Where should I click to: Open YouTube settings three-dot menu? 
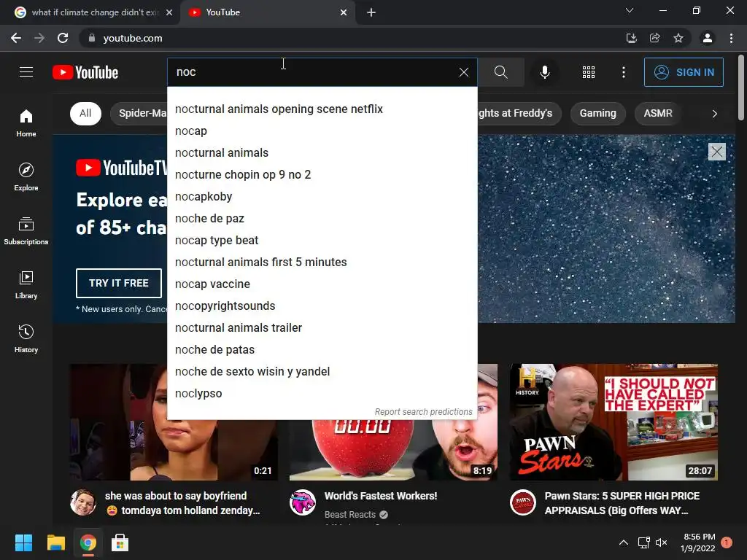(x=624, y=72)
